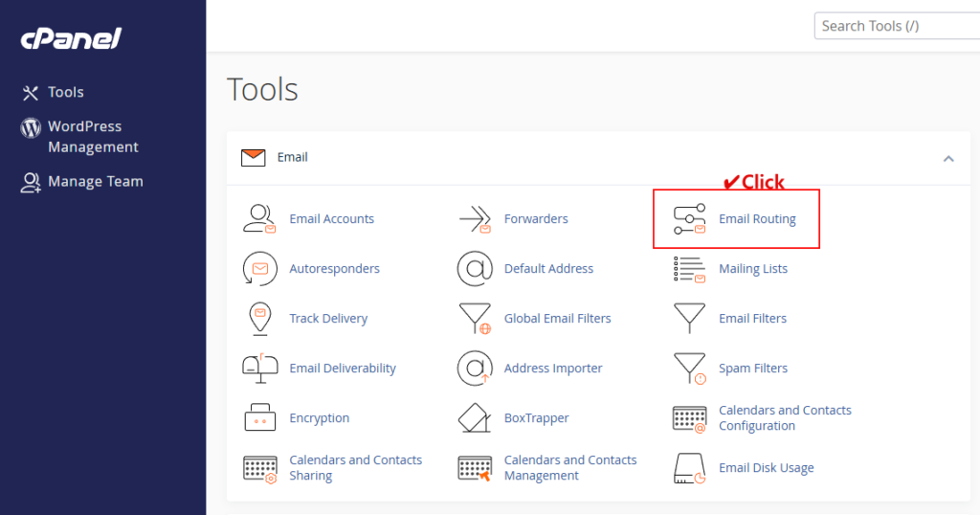Collapse the Email section chevron
This screenshot has width=980, height=515.
click(948, 158)
